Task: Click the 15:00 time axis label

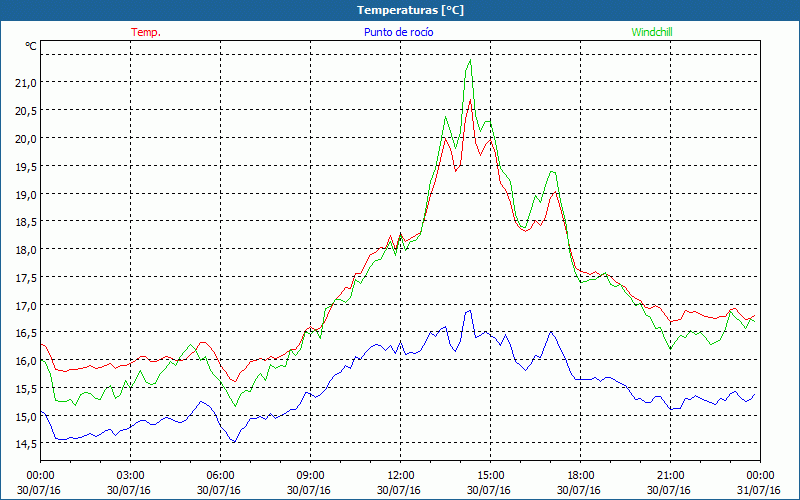Action: (490, 476)
